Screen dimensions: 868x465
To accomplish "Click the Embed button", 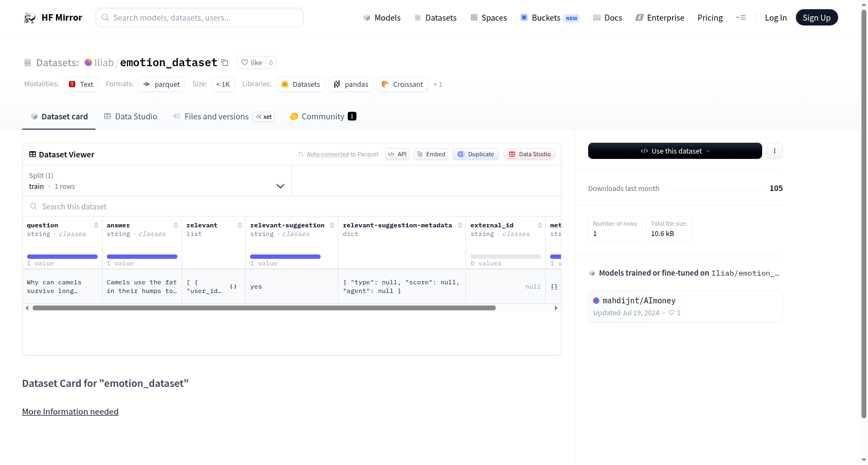I will coord(431,154).
